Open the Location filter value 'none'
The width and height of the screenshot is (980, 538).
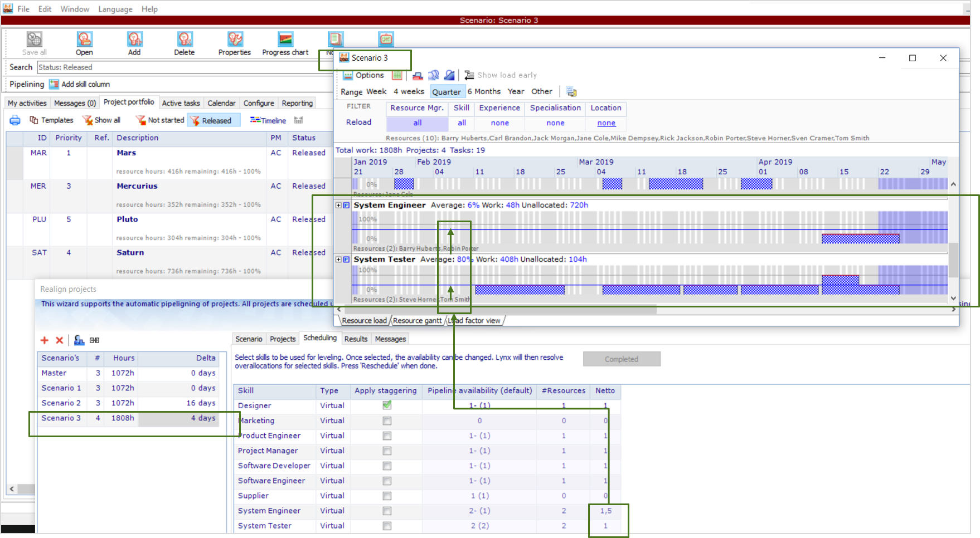[606, 123]
